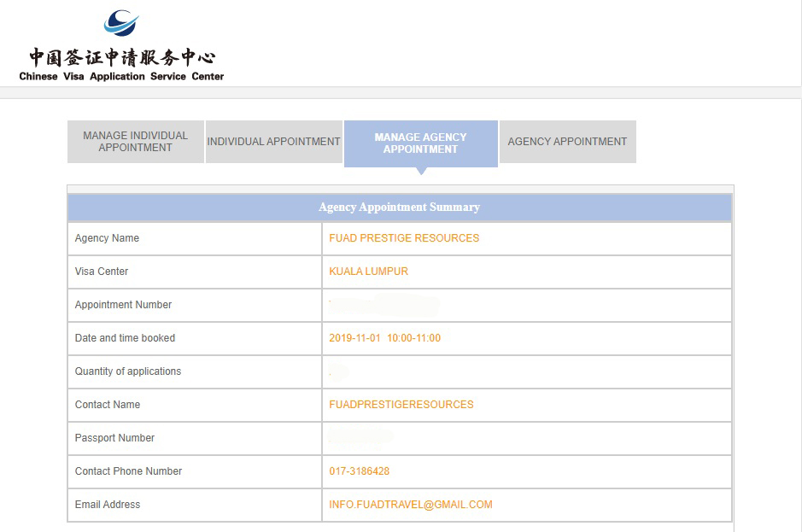Select the FUAD PRESTIGE RESOURCES agency name value
802x532 pixels.
pyautogui.click(x=404, y=238)
